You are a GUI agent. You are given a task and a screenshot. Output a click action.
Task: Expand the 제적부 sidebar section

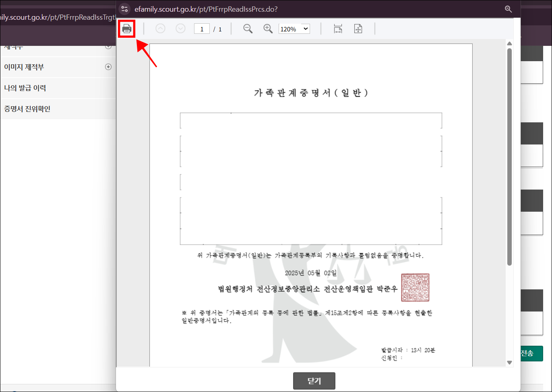click(x=108, y=46)
